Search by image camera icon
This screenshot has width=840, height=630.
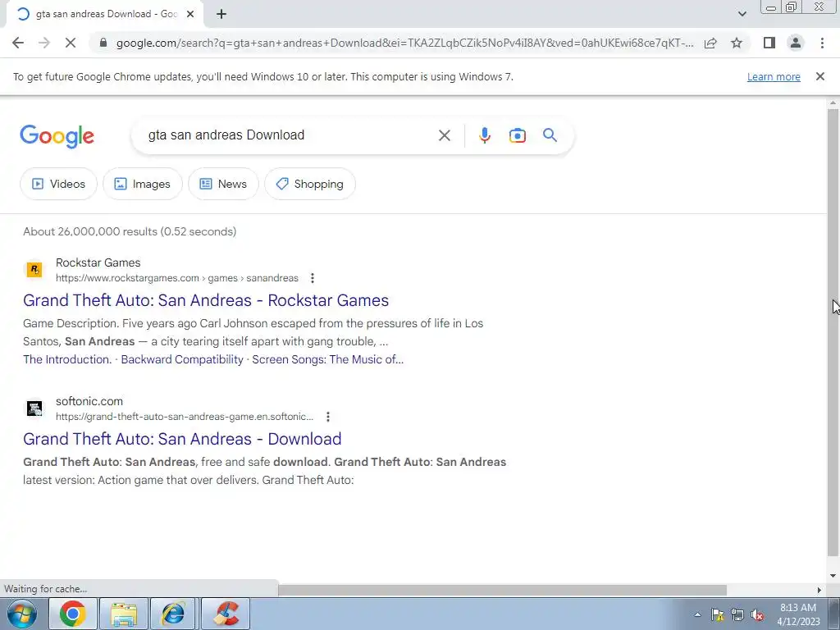click(517, 135)
